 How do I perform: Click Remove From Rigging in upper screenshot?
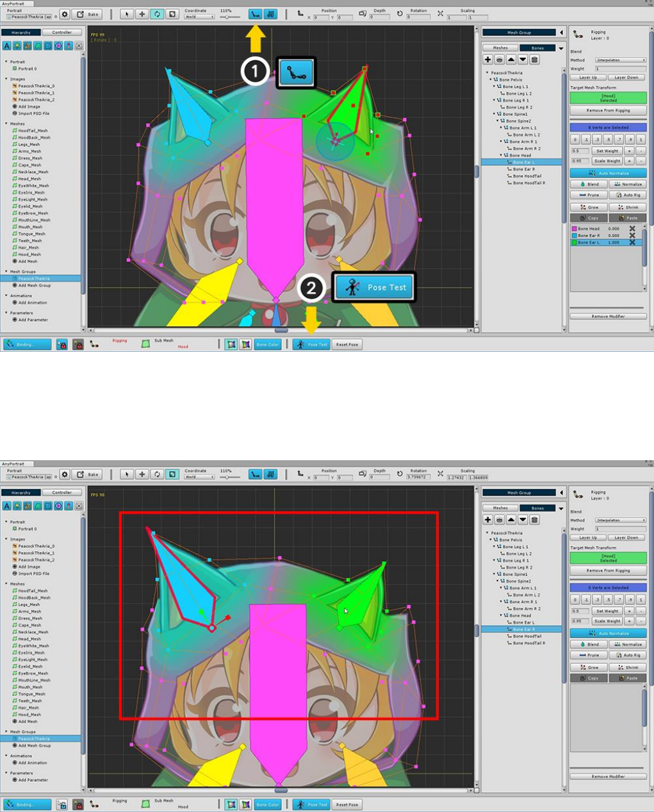[x=609, y=110]
